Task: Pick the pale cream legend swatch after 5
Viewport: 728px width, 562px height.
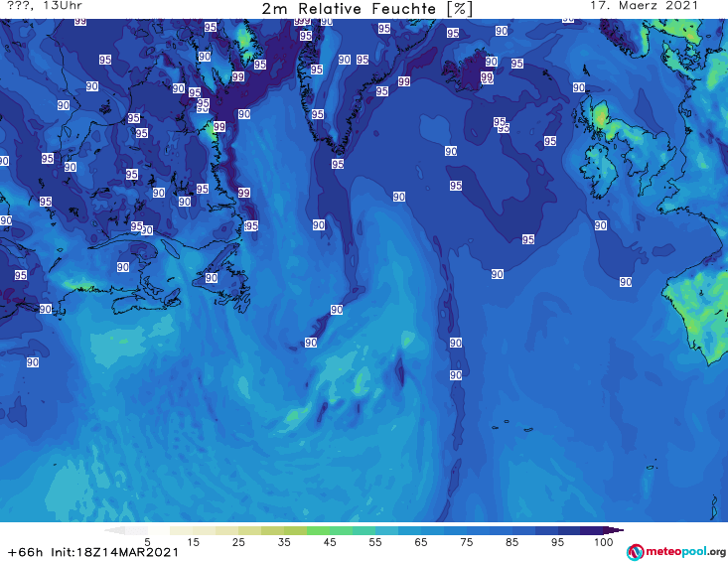Action: click(x=159, y=530)
